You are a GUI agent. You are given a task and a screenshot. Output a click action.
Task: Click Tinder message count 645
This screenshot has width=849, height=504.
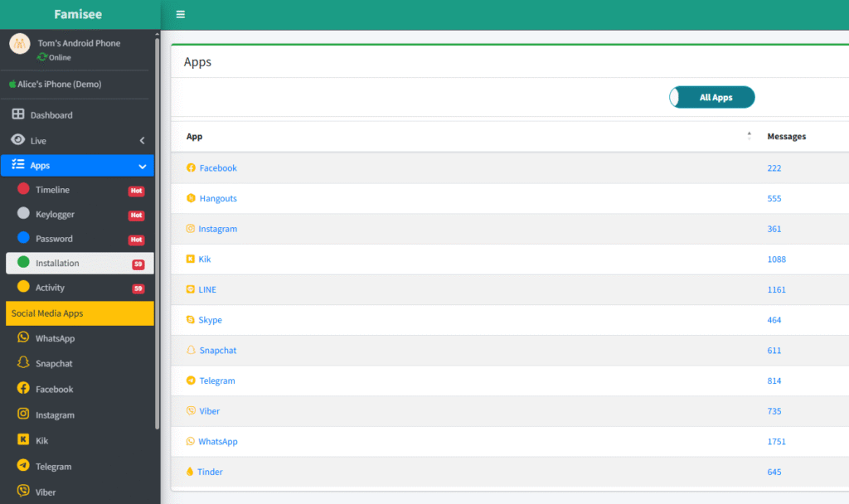(774, 472)
